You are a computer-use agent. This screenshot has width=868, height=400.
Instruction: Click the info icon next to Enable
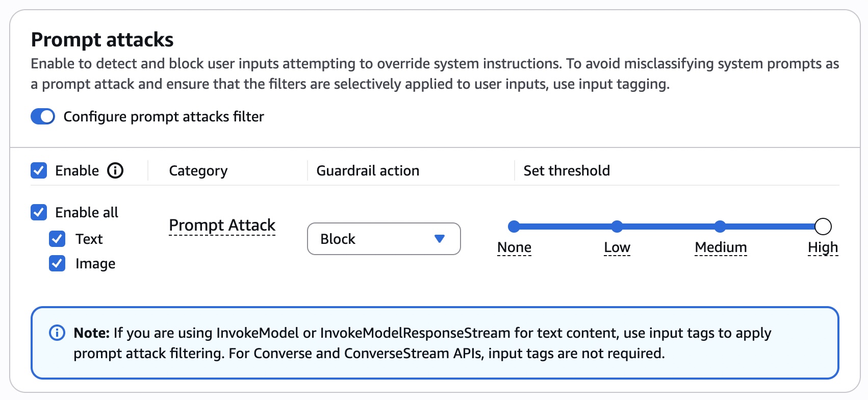[115, 170]
